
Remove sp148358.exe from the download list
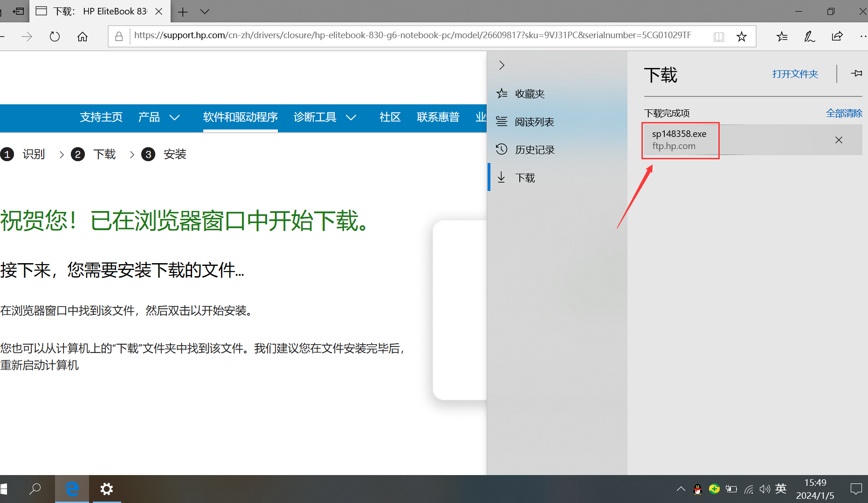(839, 140)
